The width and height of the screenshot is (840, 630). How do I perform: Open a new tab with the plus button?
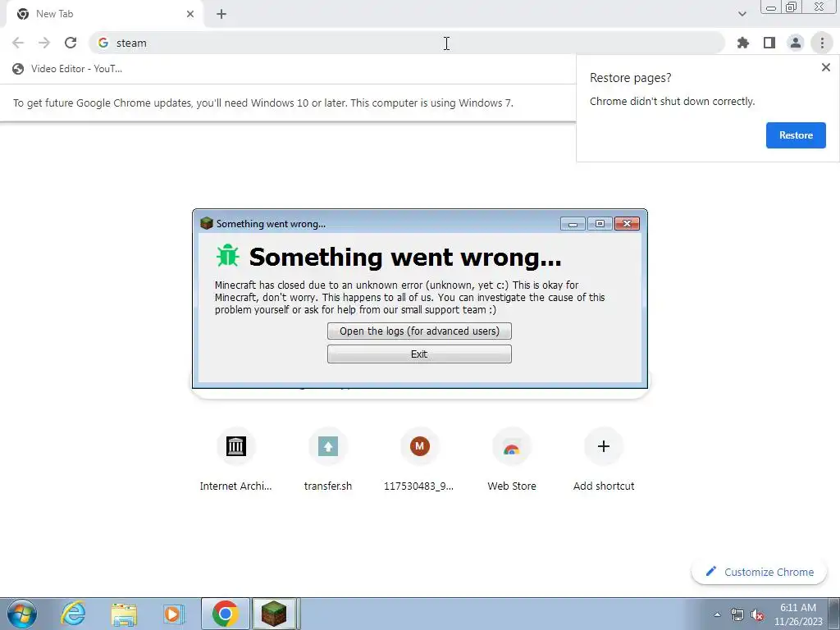(221, 14)
